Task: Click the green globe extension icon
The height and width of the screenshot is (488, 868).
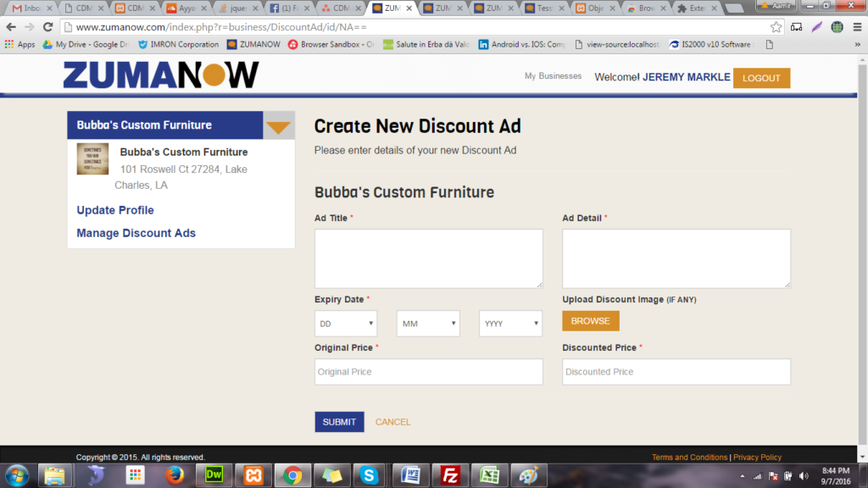Action: pyautogui.click(x=837, y=27)
